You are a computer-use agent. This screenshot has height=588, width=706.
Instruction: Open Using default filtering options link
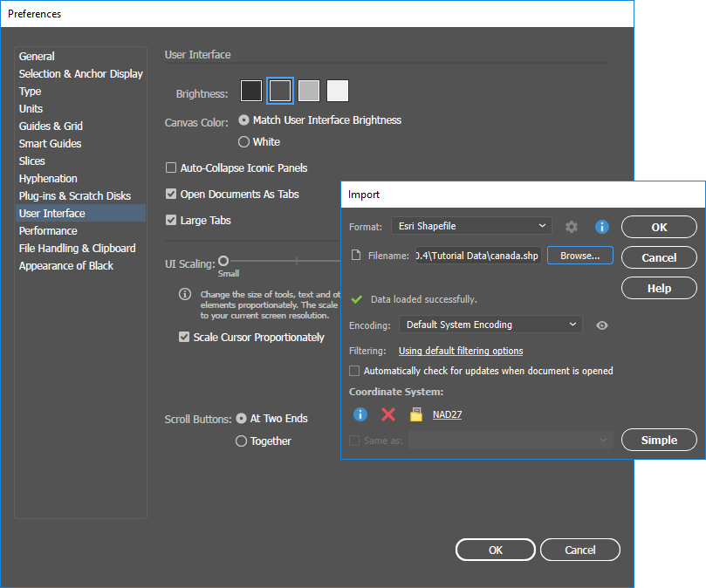click(x=461, y=351)
